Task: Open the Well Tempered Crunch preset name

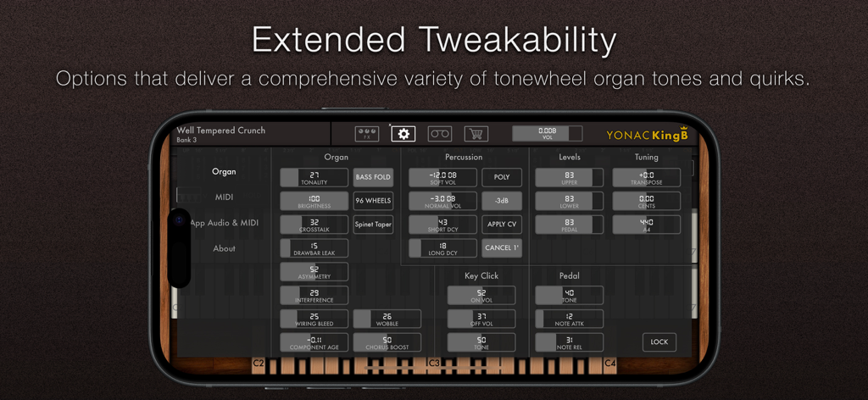Action: [x=221, y=131]
